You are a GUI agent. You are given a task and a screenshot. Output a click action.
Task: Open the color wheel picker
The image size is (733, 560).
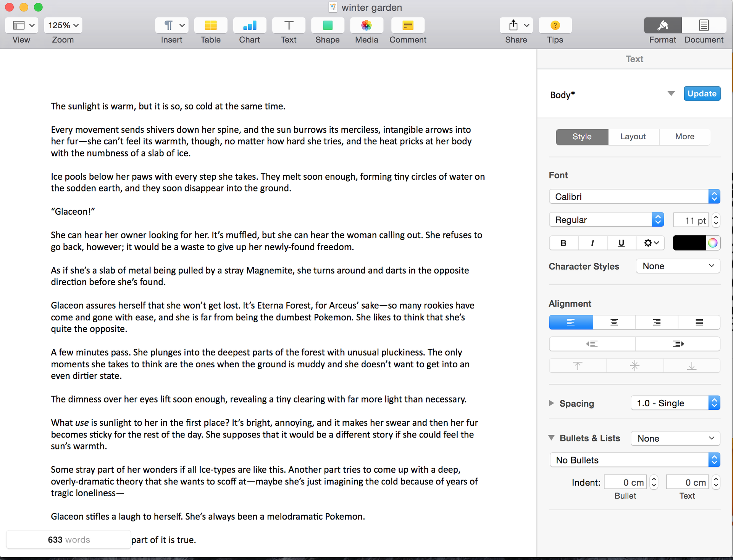713,243
